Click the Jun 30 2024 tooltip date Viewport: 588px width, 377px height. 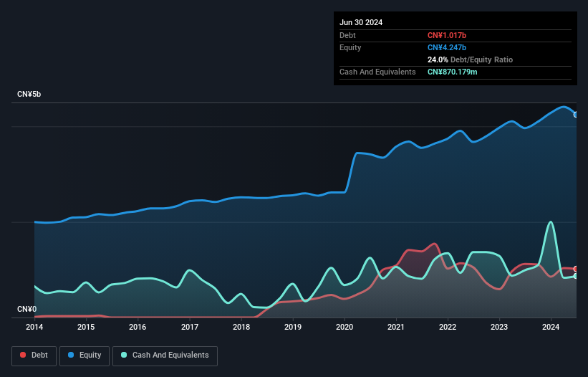pos(361,22)
